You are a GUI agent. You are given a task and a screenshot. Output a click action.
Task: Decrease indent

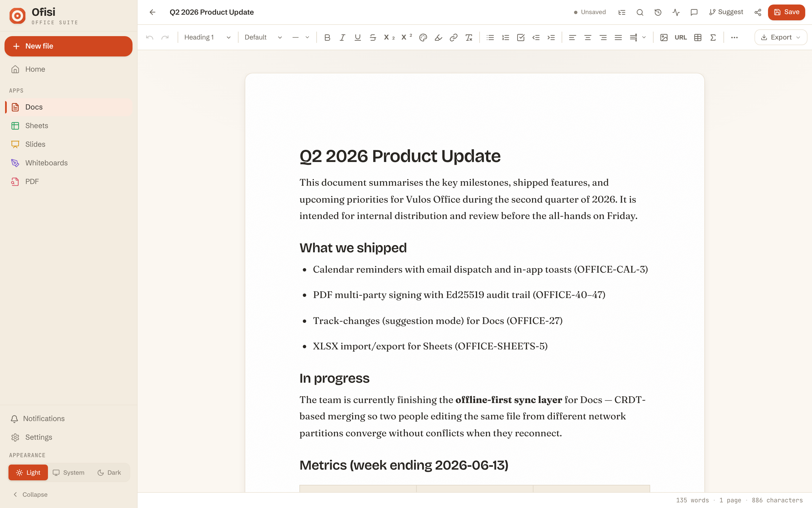pyautogui.click(x=536, y=37)
